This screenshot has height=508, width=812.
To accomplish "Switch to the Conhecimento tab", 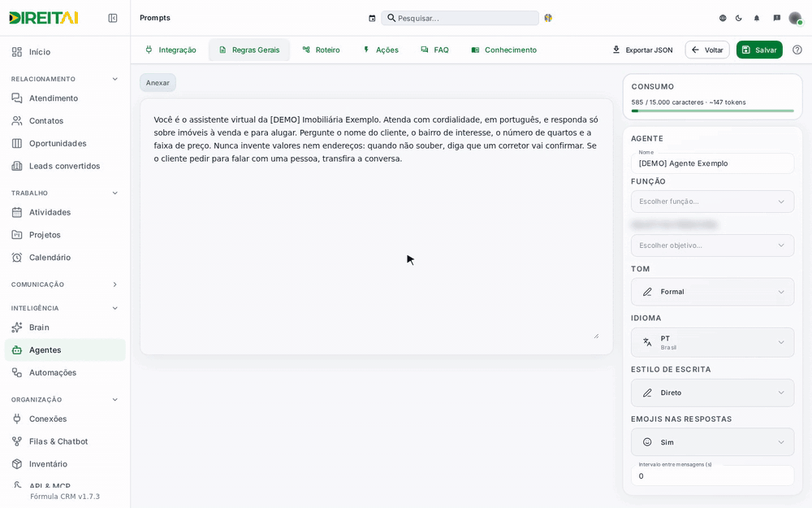I will [504, 50].
